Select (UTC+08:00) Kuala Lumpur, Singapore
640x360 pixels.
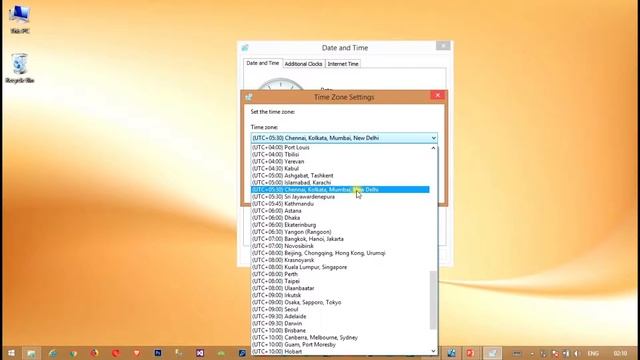click(x=340, y=267)
